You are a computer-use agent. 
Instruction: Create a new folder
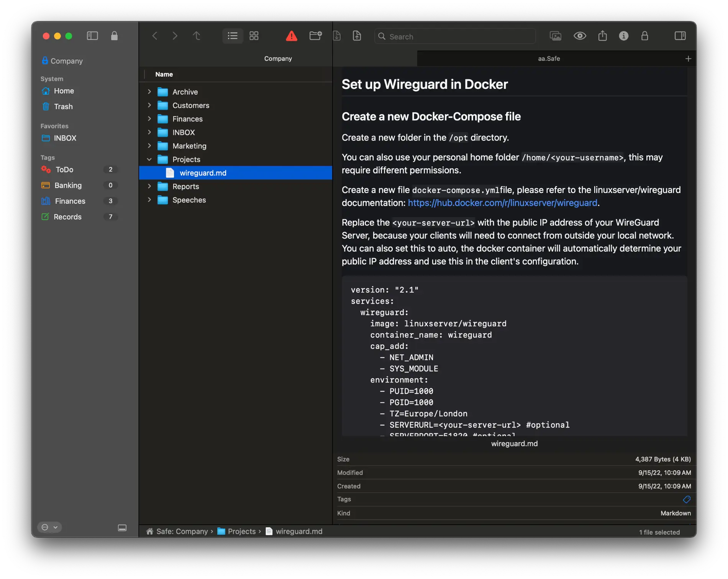(315, 36)
